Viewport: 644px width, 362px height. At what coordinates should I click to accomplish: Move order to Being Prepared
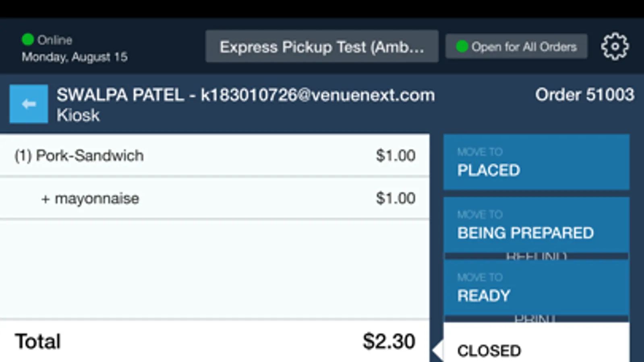[536, 224]
